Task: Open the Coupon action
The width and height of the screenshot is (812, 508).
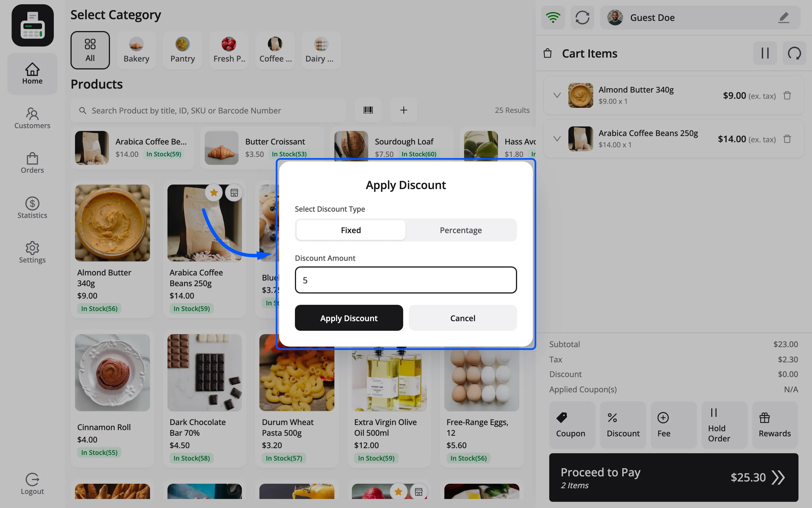Action: pyautogui.click(x=572, y=425)
